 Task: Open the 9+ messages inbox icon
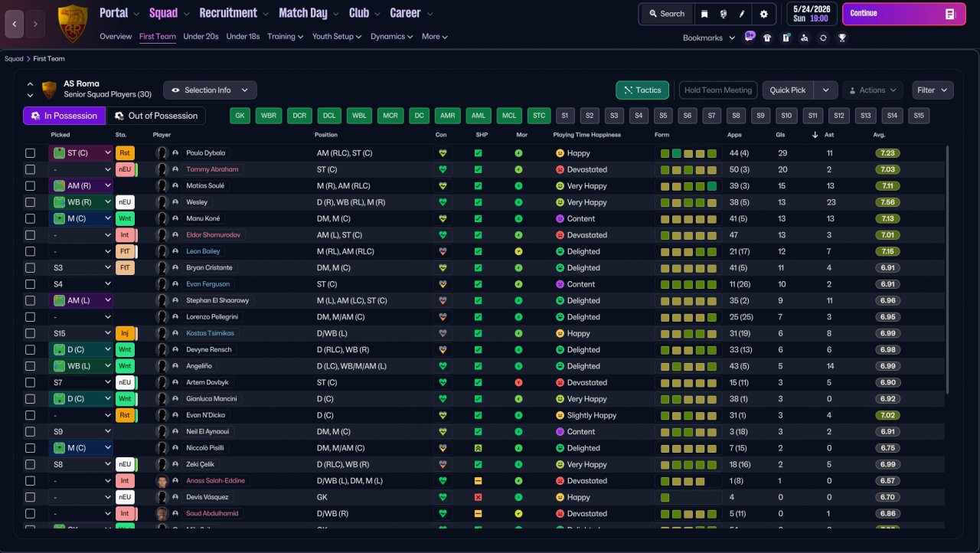tap(750, 37)
